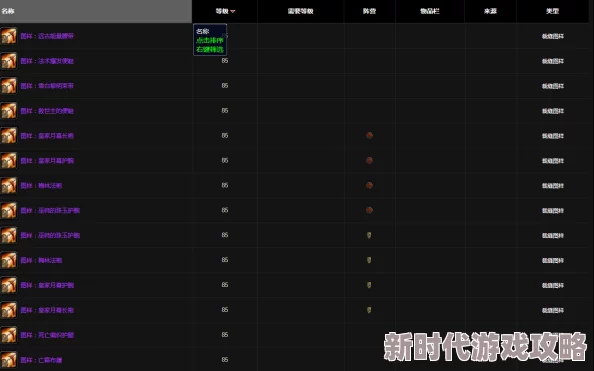This screenshot has height=371, width=594.
Task: Open the Alliance 图样：皇家月幕护腕 link
Action: click(x=47, y=285)
